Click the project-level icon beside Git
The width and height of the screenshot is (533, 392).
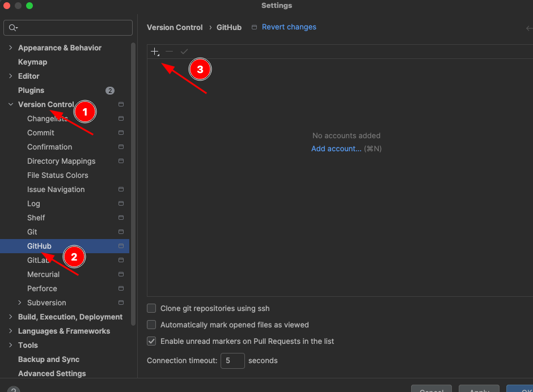pyautogui.click(x=121, y=232)
